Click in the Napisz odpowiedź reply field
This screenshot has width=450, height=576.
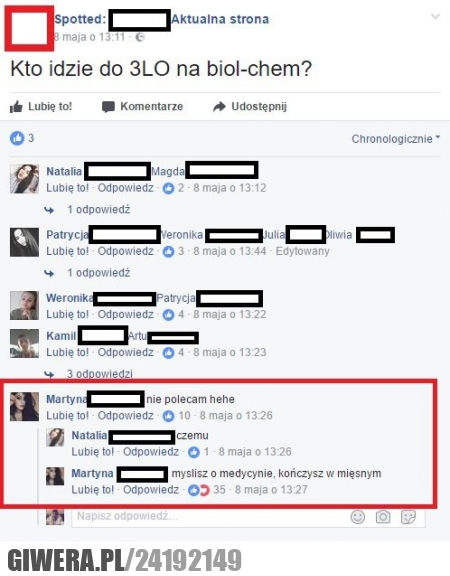[209, 516]
